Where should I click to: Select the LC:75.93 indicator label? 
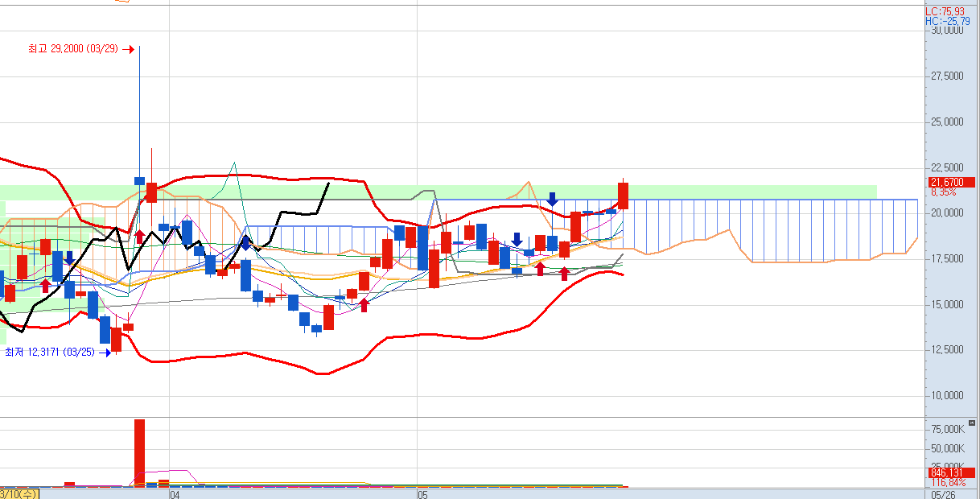tap(944, 11)
